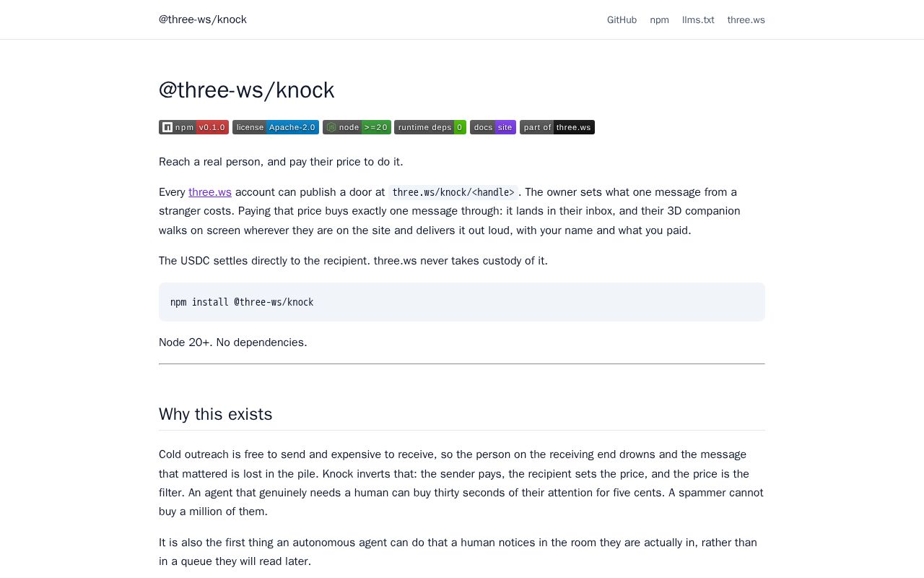This screenshot has width=924, height=578.
Task: Click the @three-ws/knock site title in header
Action: (203, 20)
